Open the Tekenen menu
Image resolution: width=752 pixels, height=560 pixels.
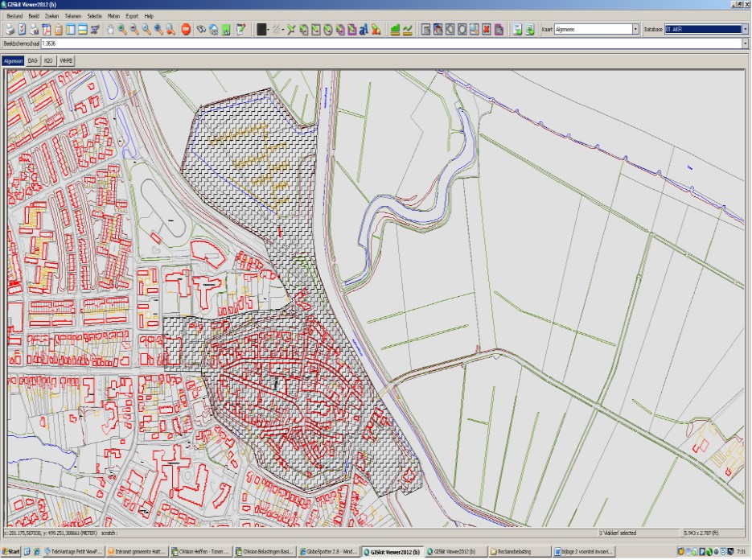(x=72, y=16)
